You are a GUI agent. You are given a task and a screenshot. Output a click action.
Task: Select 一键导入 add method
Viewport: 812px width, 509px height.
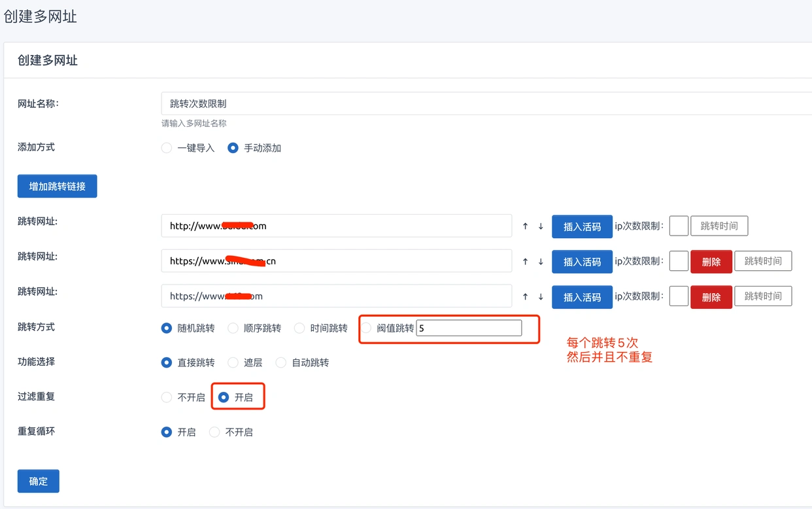167,148
